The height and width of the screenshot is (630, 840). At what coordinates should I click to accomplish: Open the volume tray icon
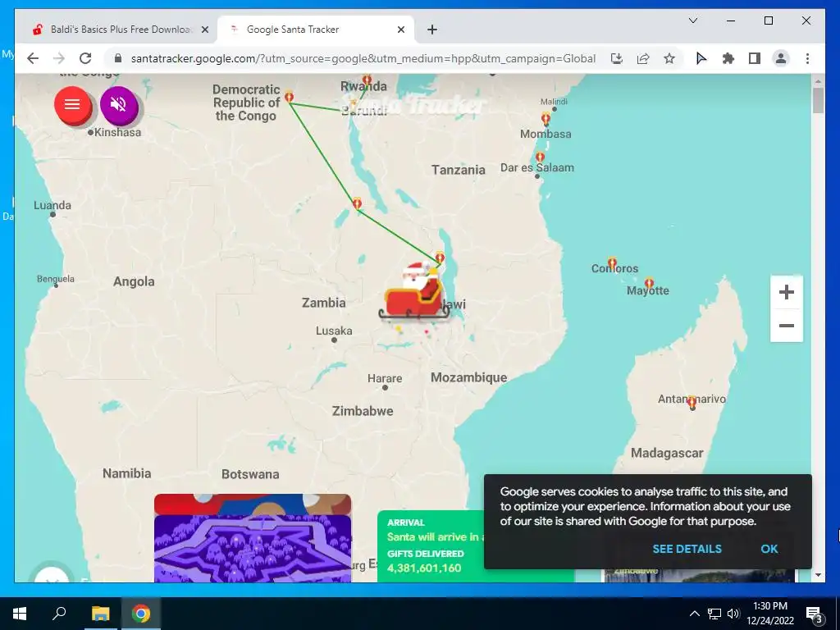point(733,614)
